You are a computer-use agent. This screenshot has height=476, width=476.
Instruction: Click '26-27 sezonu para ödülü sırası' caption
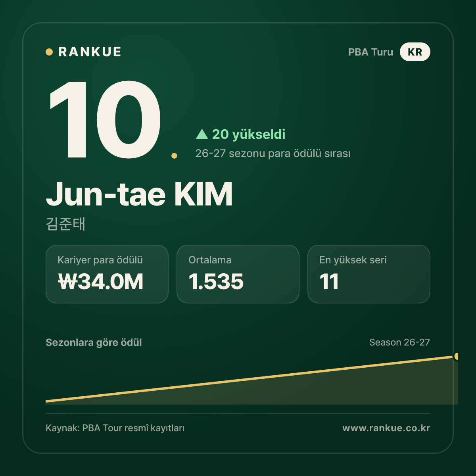[273, 154]
